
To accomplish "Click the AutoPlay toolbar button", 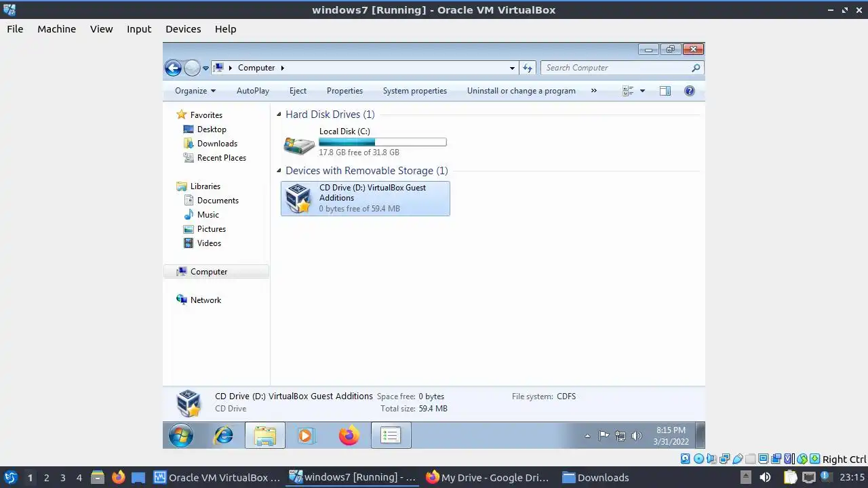I will pyautogui.click(x=253, y=91).
